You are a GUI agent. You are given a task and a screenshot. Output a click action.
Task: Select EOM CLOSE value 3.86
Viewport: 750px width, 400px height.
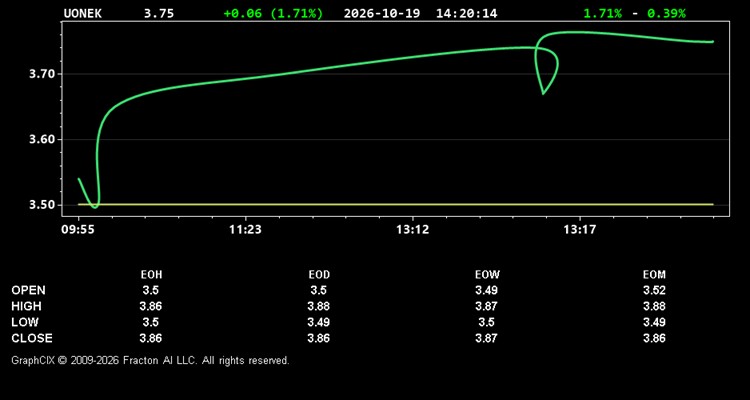pos(654,338)
